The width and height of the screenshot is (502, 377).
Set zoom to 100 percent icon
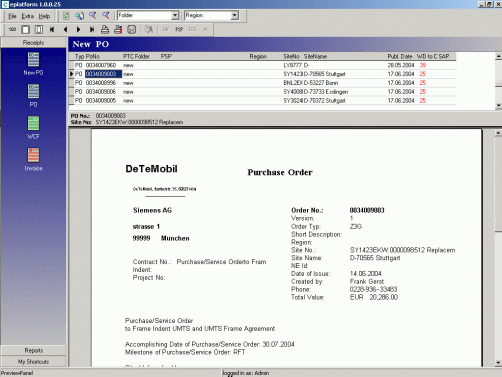pos(12,30)
